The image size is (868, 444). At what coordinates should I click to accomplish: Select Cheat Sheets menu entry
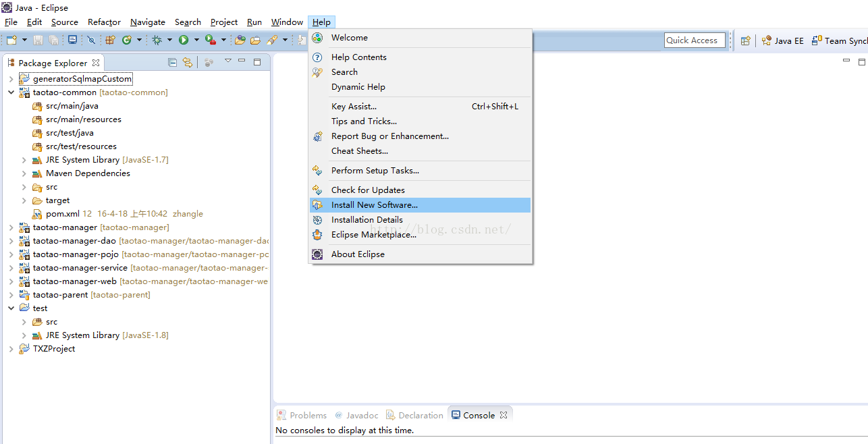pyautogui.click(x=420, y=151)
